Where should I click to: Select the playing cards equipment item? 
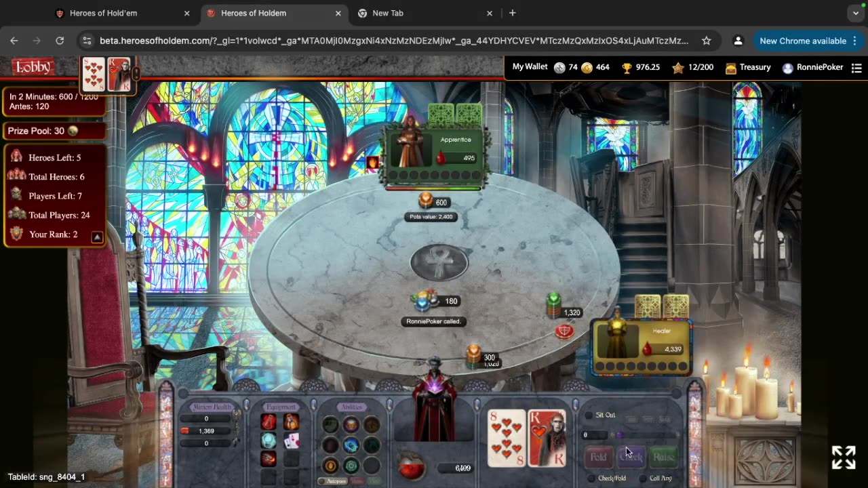click(291, 441)
